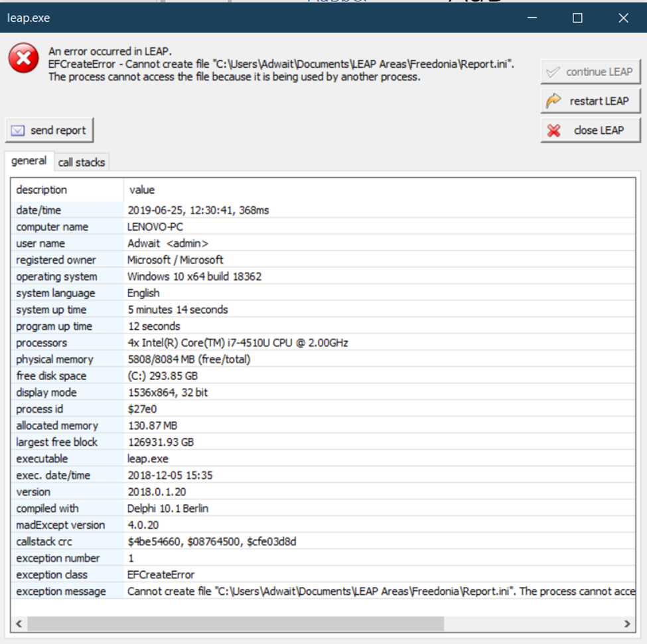
Task: Click Windows 10 x64 build 18362 value
Action: tap(194, 277)
